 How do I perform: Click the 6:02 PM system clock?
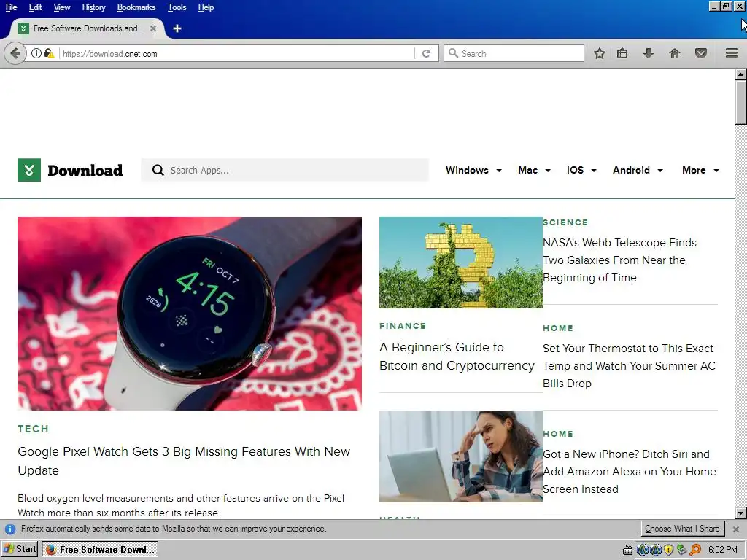click(723, 550)
